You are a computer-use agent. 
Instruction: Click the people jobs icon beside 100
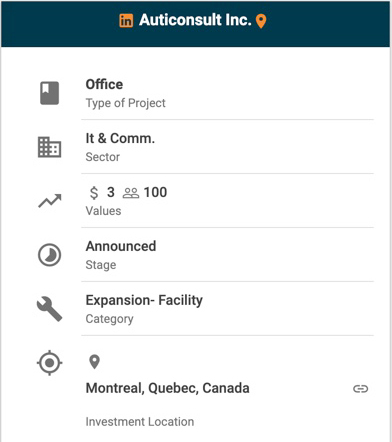pyautogui.click(x=131, y=193)
